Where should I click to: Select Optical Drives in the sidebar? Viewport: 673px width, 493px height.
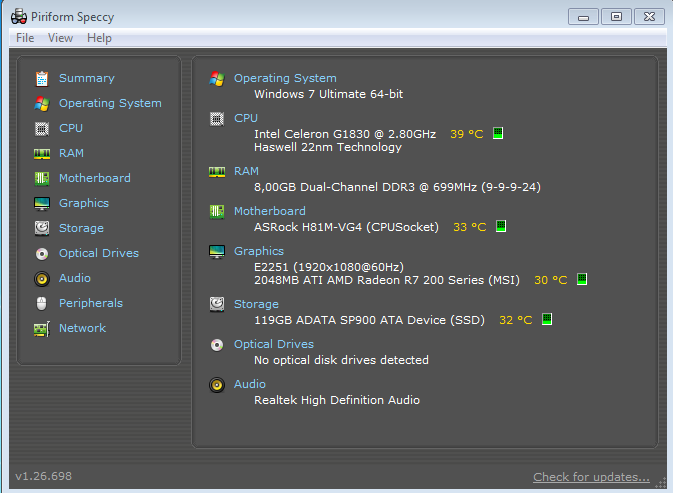(99, 253)
